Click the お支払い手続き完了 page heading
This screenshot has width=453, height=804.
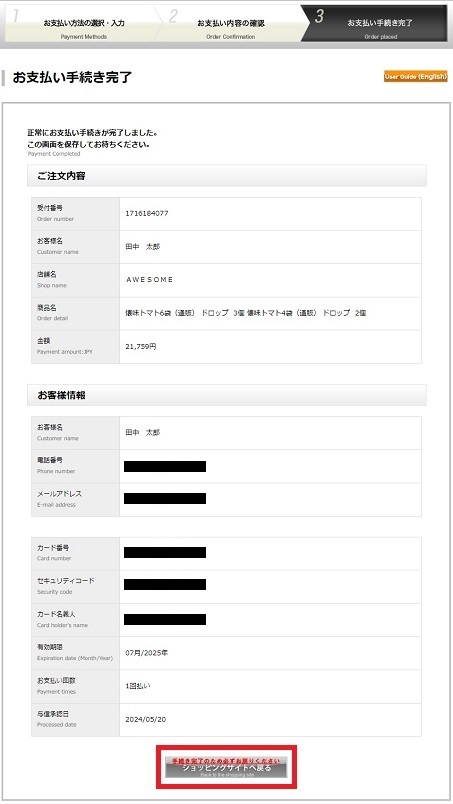click(72, 77)
